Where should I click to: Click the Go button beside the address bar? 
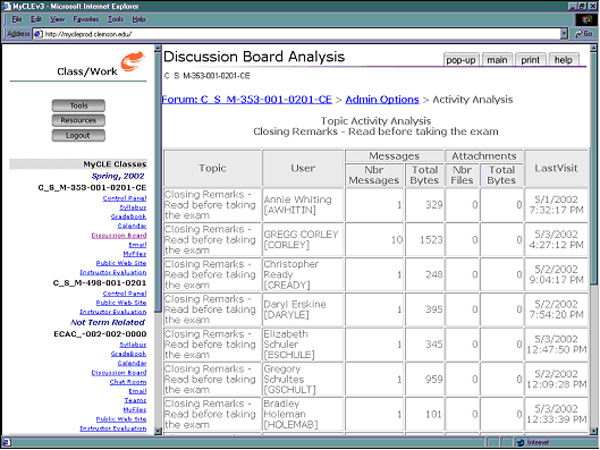tap(584, 34)
